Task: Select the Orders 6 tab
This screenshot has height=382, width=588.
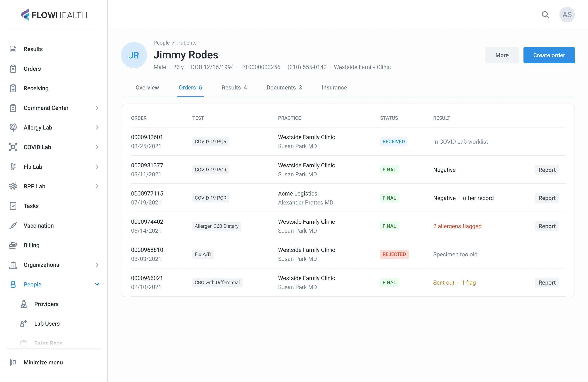Action: [x=190, y=87]
